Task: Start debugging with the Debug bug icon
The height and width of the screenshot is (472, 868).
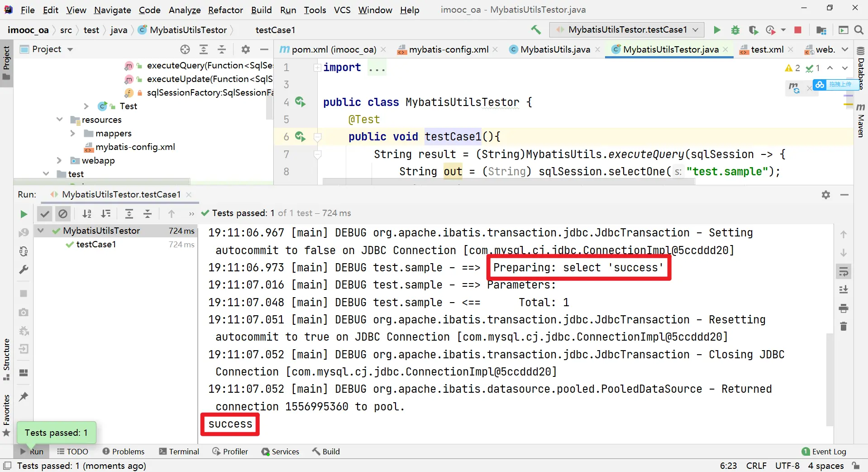Action: coord(735,30)
